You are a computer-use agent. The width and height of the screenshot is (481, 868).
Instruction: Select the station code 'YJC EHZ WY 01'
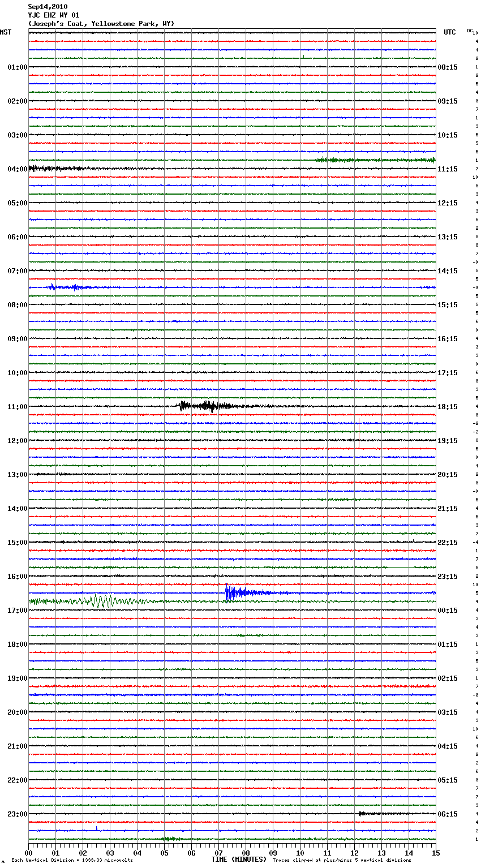(x=54, y=15)
